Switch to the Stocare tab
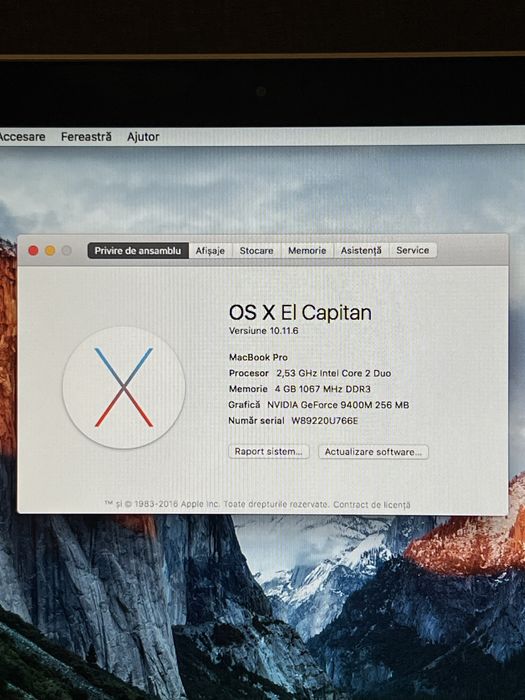Image resolution: width=525 pixels, height=700 pixels. [x=256, y=250]
